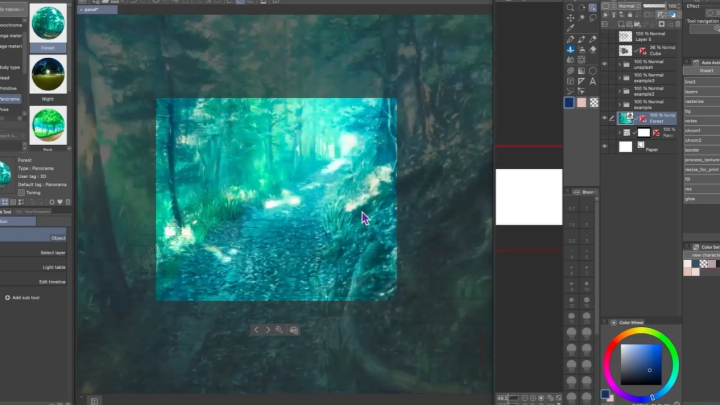
Task: Select the Zoom magnifier tool
Action: [x=571, y=5]
